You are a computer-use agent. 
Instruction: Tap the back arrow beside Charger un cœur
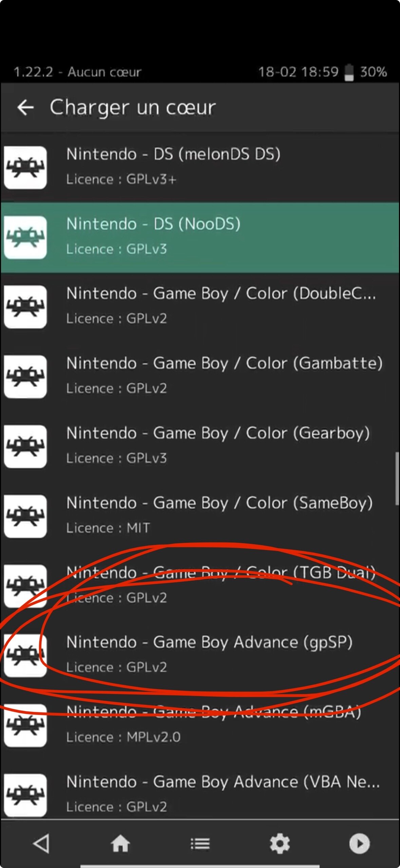pos(25,108)
